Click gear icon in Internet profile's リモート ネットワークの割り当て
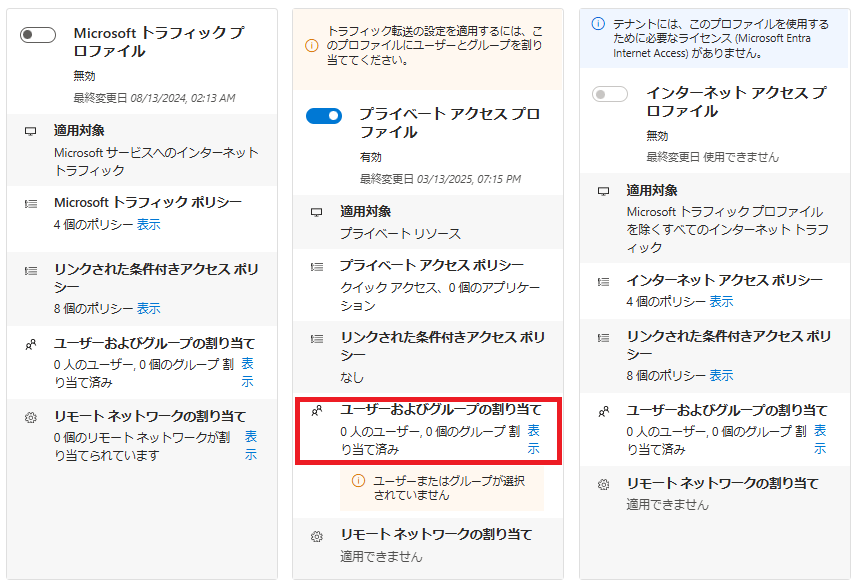This screenshot has width=859, height=586. (x=603, y=484)
